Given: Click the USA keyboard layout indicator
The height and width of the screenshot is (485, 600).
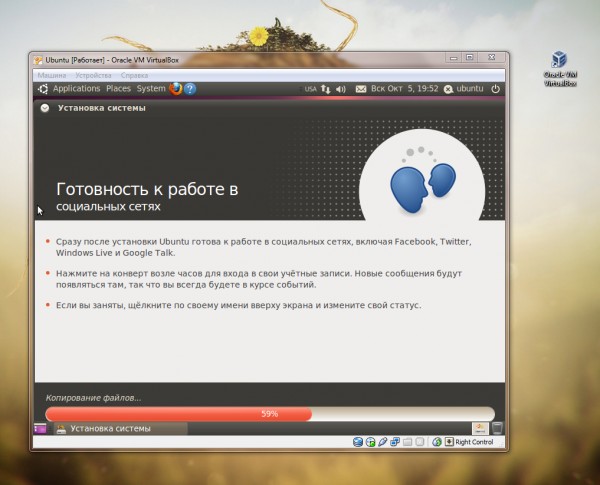Looking at the screenshot, I should [x=310, y=89].
